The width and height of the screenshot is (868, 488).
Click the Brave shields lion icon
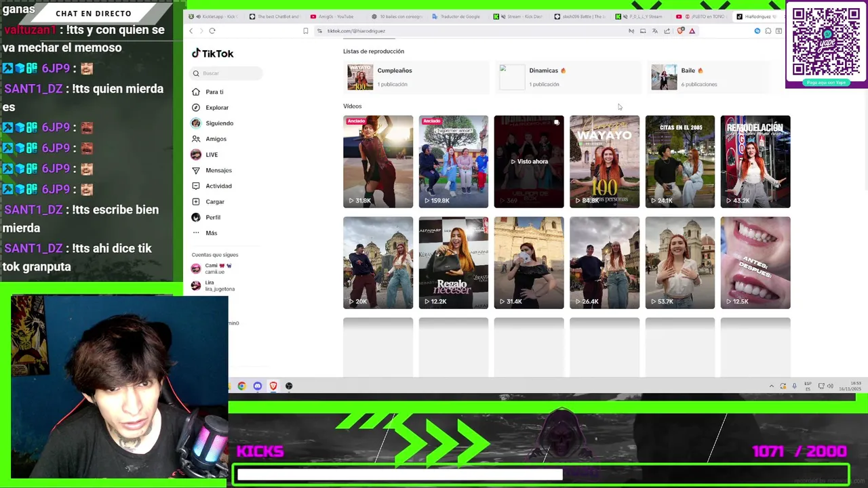tap(681, 30)
